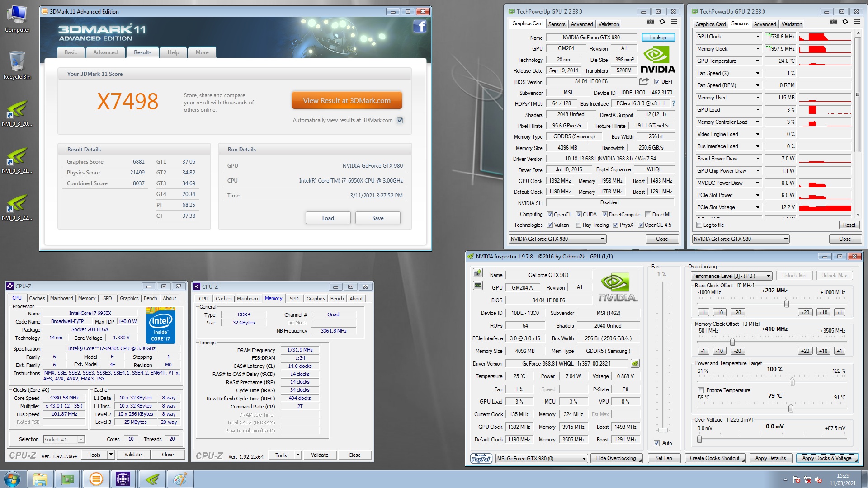Open the NVI_0_3_22 desktop shortcut
The width and height of the screenshot is (868, 488).
tap(17, 207)
